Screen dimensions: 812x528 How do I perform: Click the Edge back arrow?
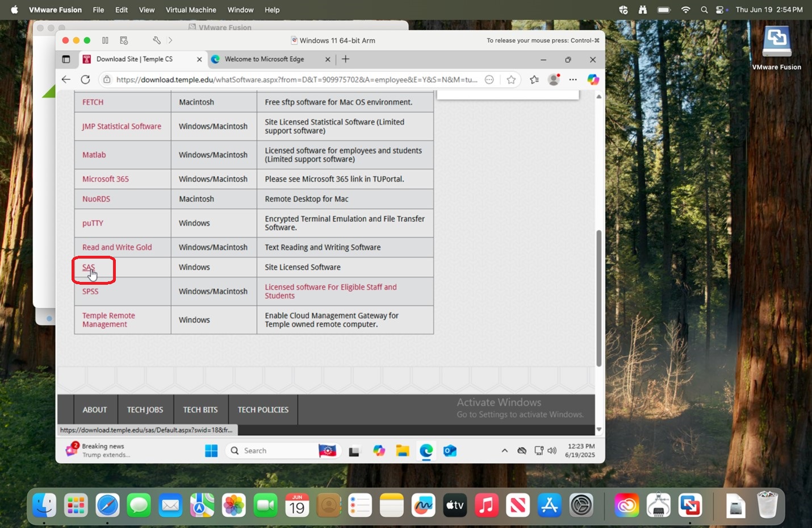[x=66, y=80]
